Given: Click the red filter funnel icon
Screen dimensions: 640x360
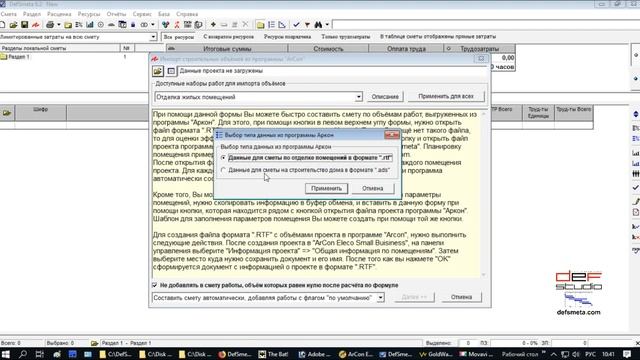Looking at the screenshot, I should 307,25.
